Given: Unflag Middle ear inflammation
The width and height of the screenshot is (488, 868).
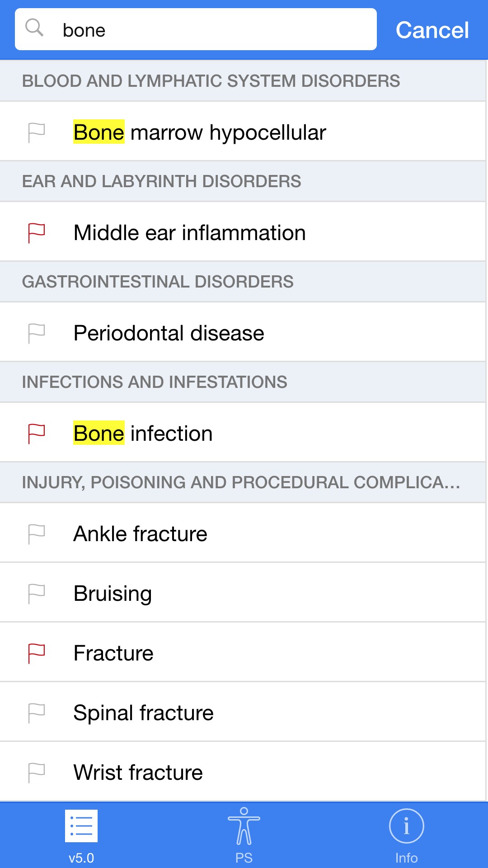Looking at the screenshot, I should click(x=36, y=233).
